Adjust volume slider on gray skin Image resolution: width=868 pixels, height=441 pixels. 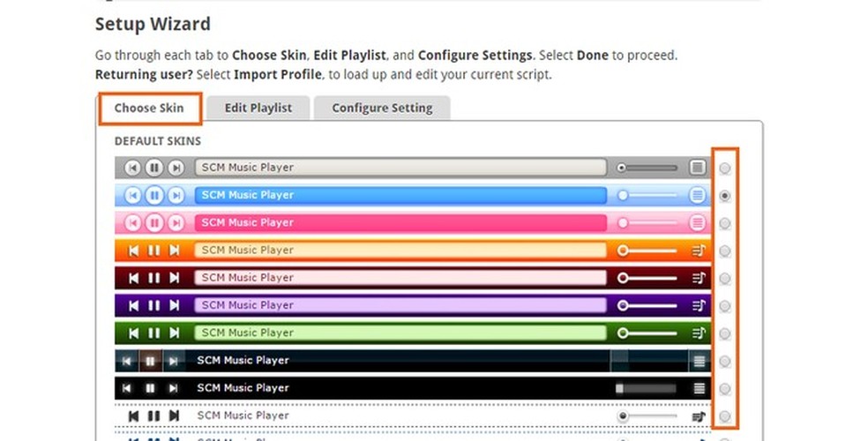[647, 168]
